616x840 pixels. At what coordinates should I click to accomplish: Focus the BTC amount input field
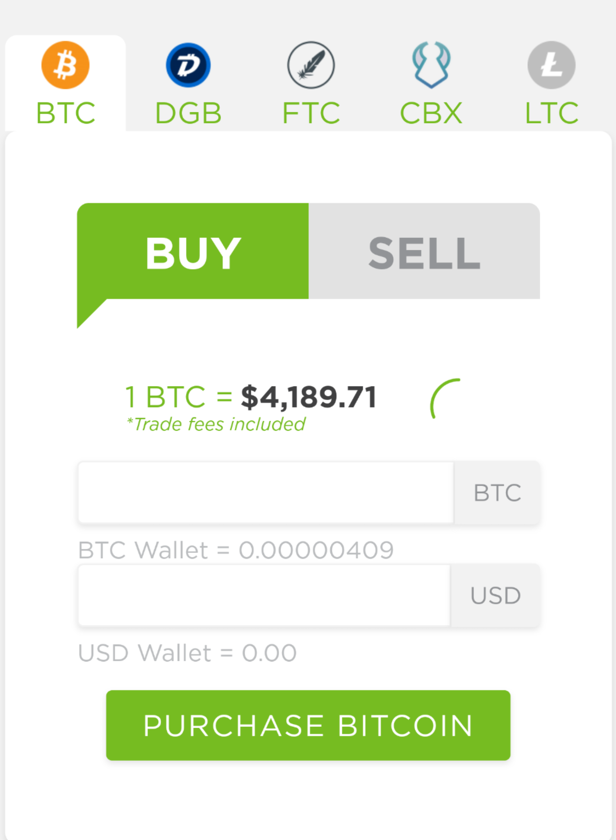[x=266, y=493]
